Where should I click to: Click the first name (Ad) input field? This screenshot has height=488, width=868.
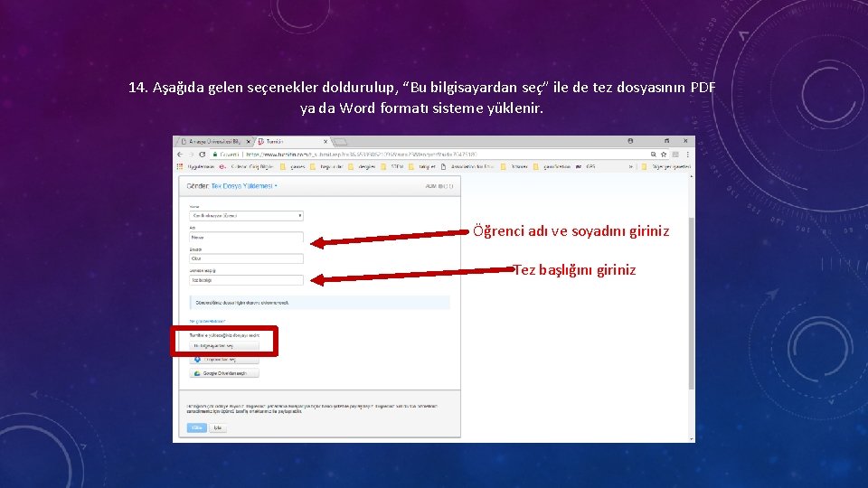[246, 238]
